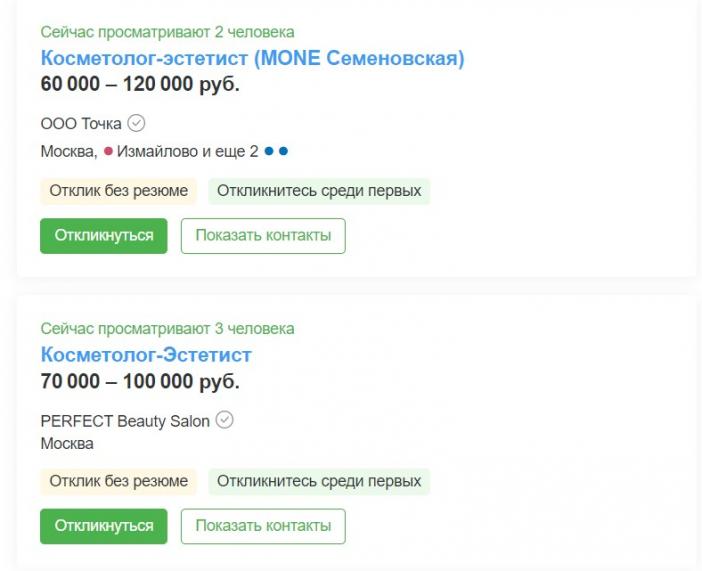Expand the 'Измайлово и еще 2' metro list
The width and height of the screenshot is (702, 571).
coord(188,151)
